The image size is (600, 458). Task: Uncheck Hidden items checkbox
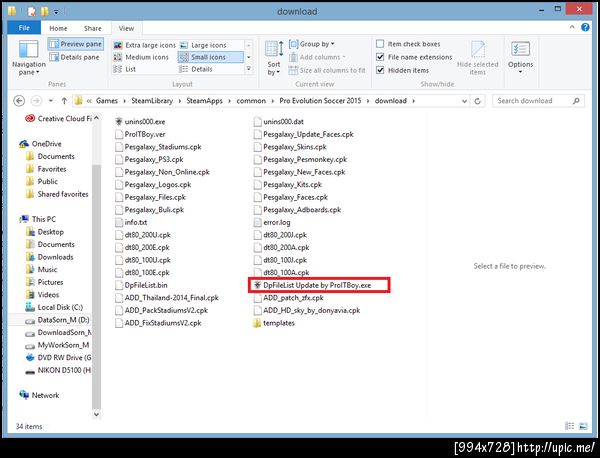click(380, 70)
